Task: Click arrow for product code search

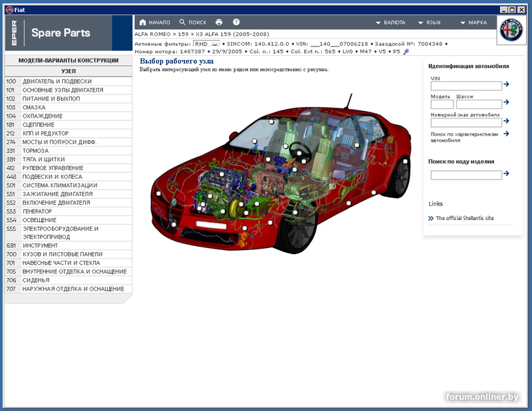Action: tap(507, 174)
